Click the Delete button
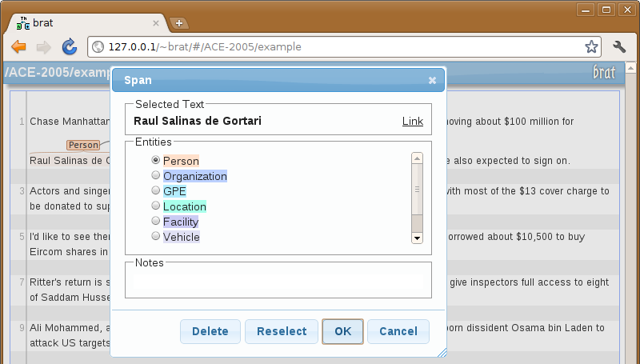This screenshot has height=364, width=640. coord(210,331)
